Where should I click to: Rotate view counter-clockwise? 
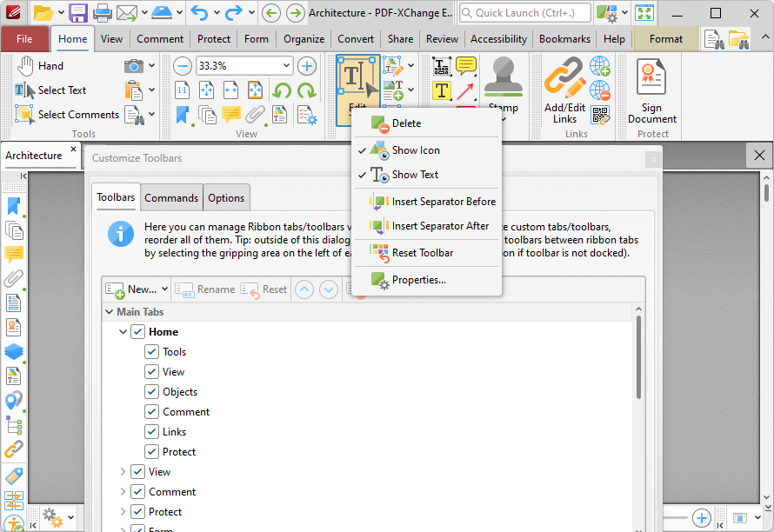pyautogui.click(x=282, y=90)
